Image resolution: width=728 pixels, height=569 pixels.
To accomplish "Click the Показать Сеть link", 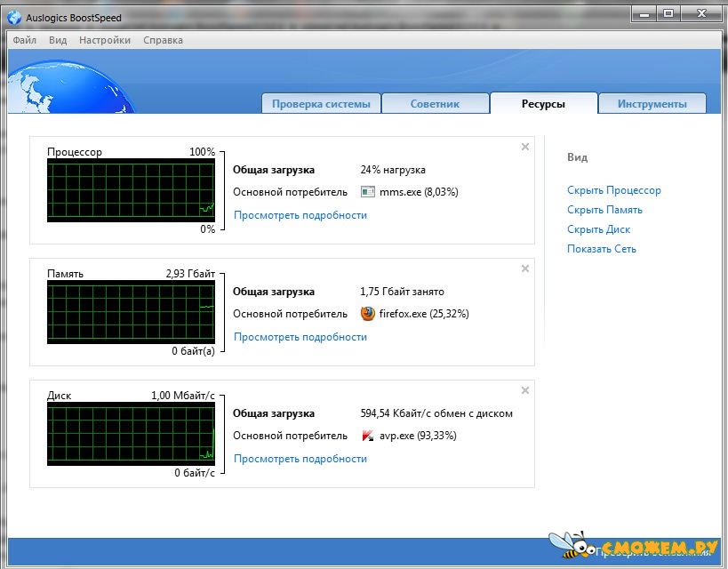I will click(x=601, y=249).
